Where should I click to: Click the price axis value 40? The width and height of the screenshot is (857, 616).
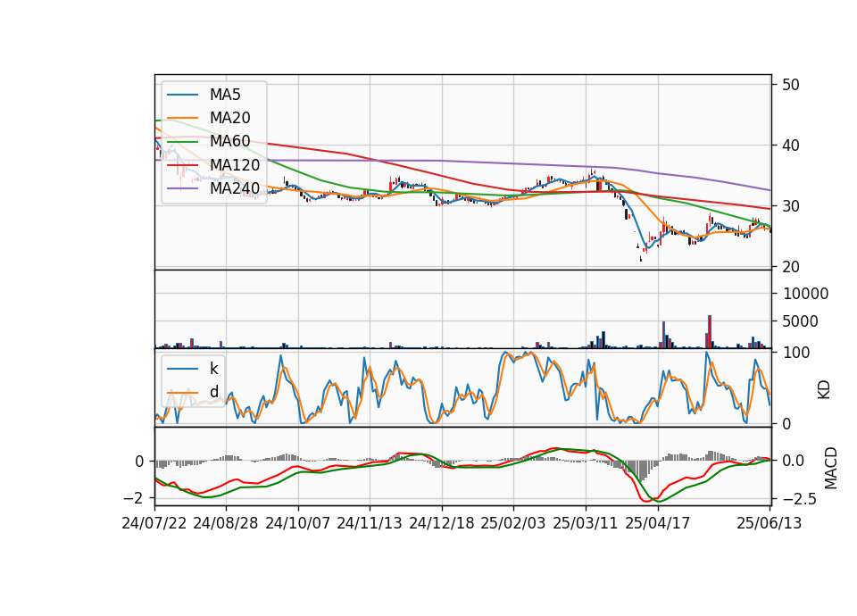[x=791, y=146]
